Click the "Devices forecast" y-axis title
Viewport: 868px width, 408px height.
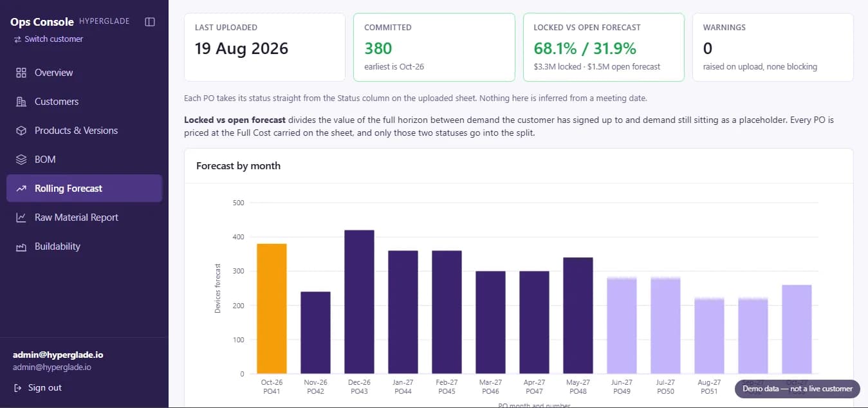217,288
